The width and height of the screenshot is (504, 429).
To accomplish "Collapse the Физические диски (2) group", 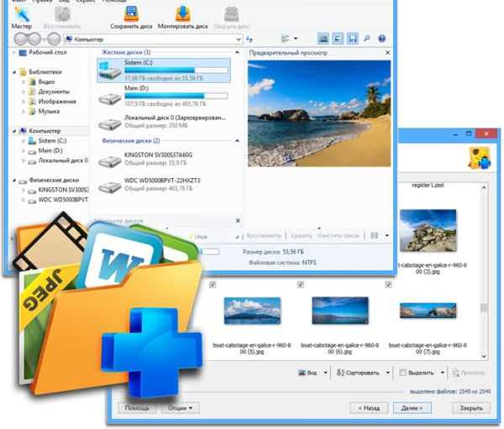I will (x=237, y=141).
